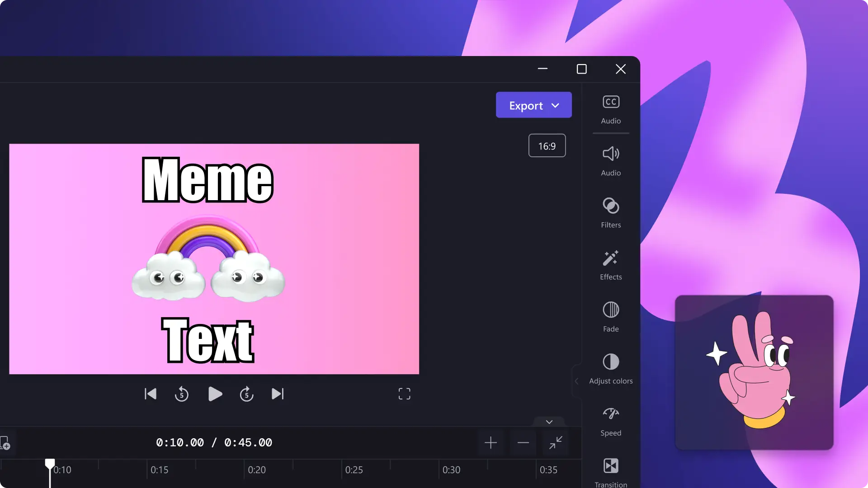Expand the bottom timeline panel chevron
The height and width of the screenshot is (488, 868).
pos(548,421)
